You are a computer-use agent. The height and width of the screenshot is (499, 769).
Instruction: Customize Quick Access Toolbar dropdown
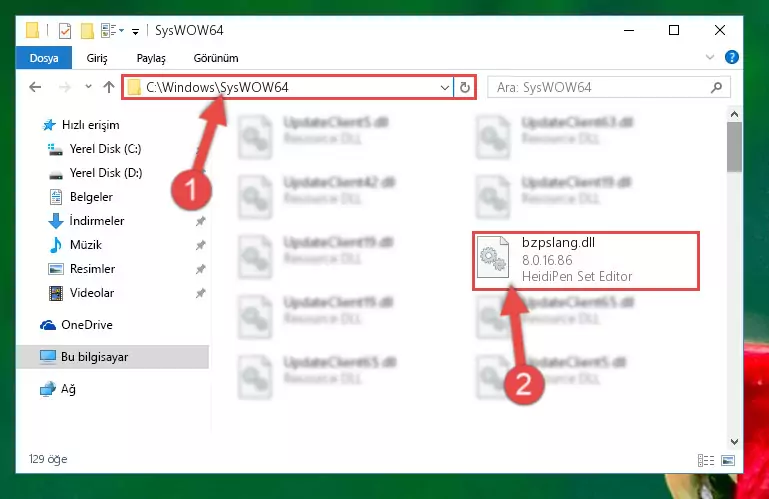click(135, 32)
